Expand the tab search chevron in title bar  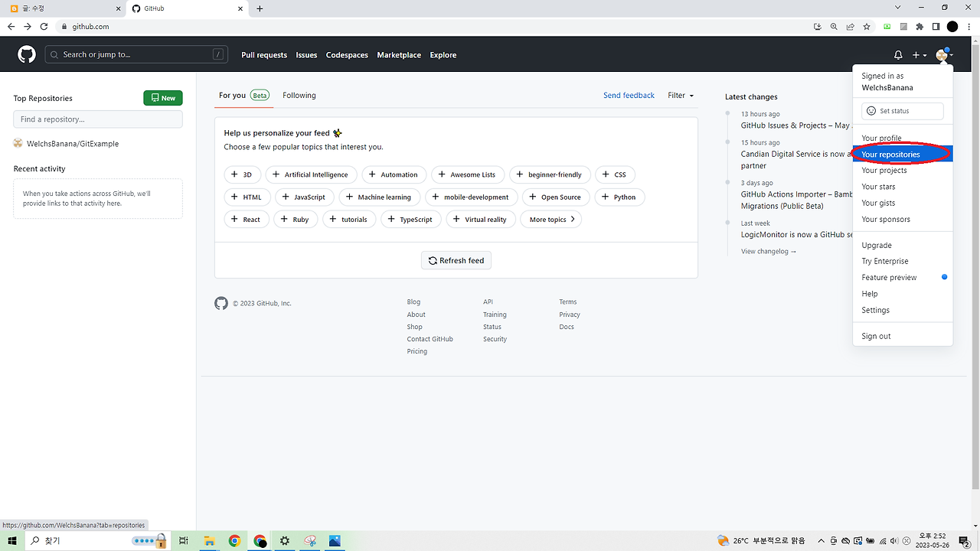(x=897, y=8)
